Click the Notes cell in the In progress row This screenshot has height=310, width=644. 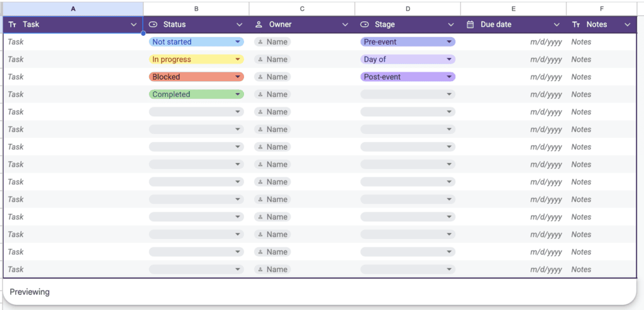point(602,60)
